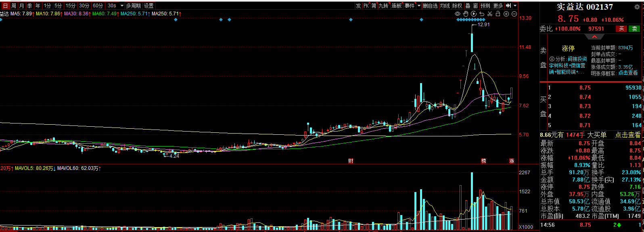Open the 间接投资 analysis link
The height and width of the screenshot is (232, 644).
coord(577,59)
